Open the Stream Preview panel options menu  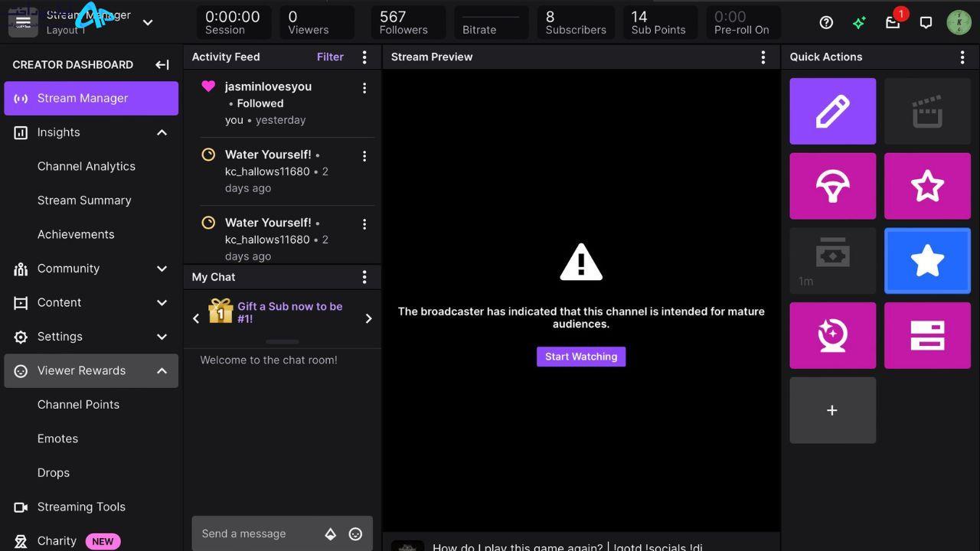(x=763, y=57)
